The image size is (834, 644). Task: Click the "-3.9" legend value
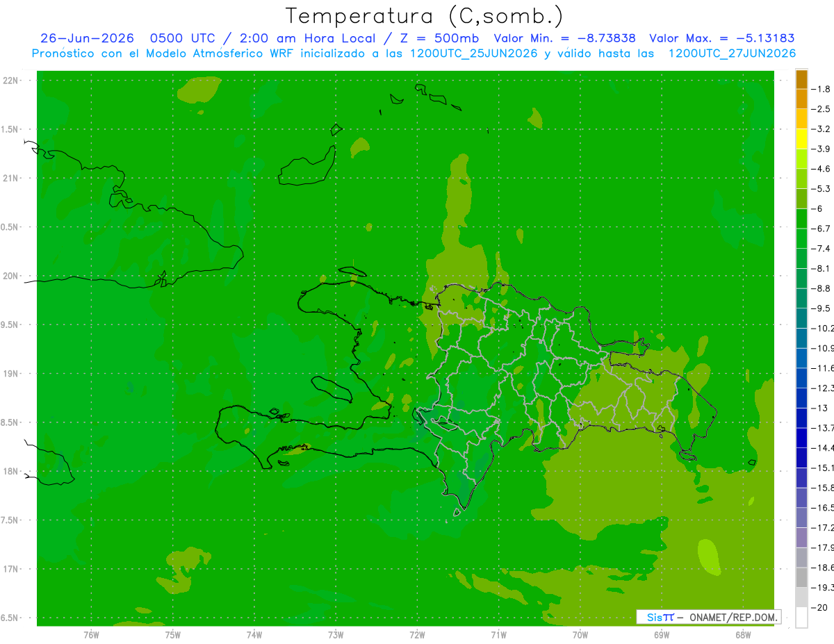[x=821, y=149]
